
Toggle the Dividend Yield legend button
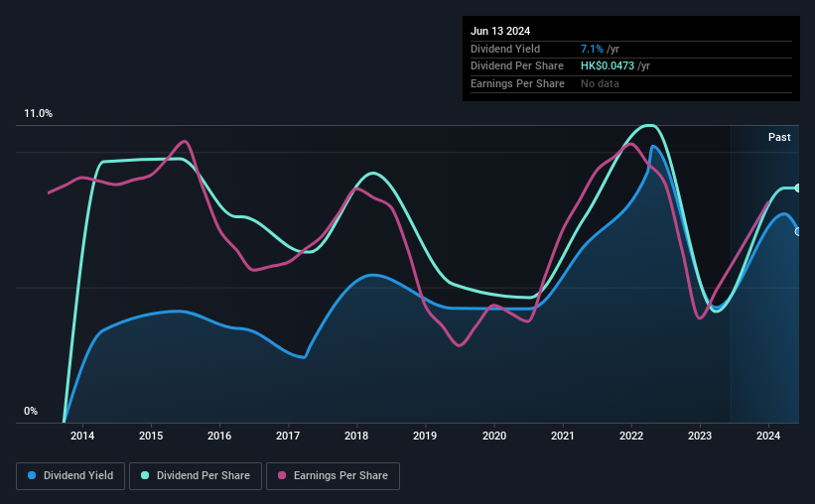70,476
